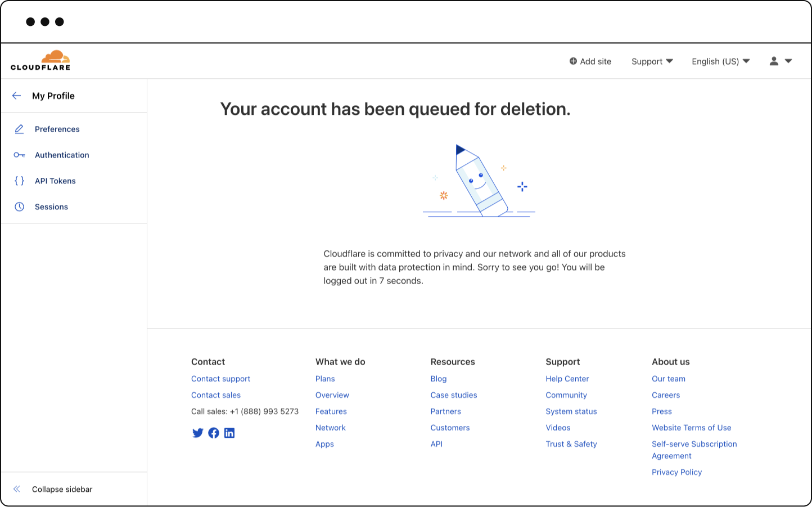Image resolution: width=812 pixels, height=507 pixels.
Task: Click the pencil mascot illustration
Action: (479, 181)
